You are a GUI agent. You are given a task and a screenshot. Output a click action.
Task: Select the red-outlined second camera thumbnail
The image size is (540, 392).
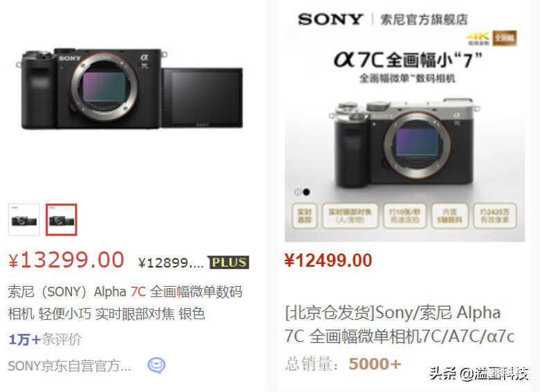[62, 220]
